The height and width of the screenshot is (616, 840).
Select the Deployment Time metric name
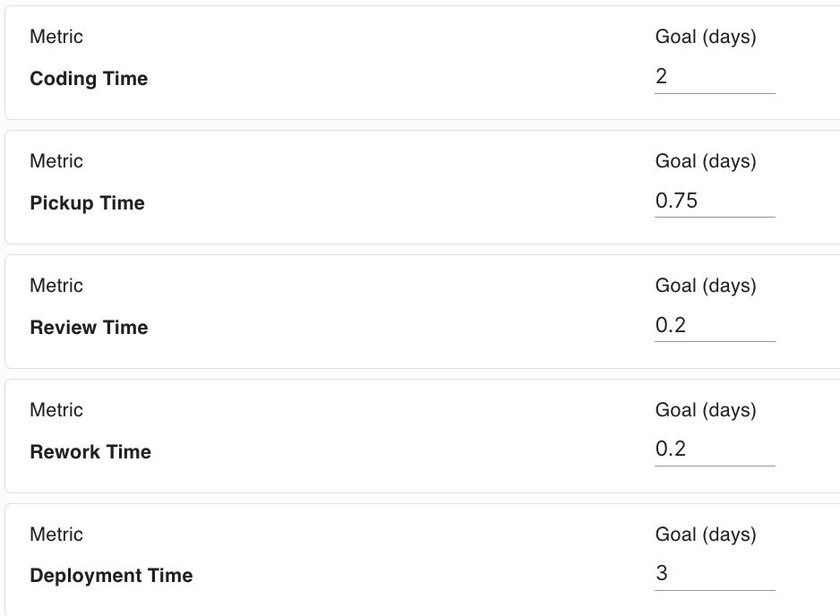(x=111, y=576)
